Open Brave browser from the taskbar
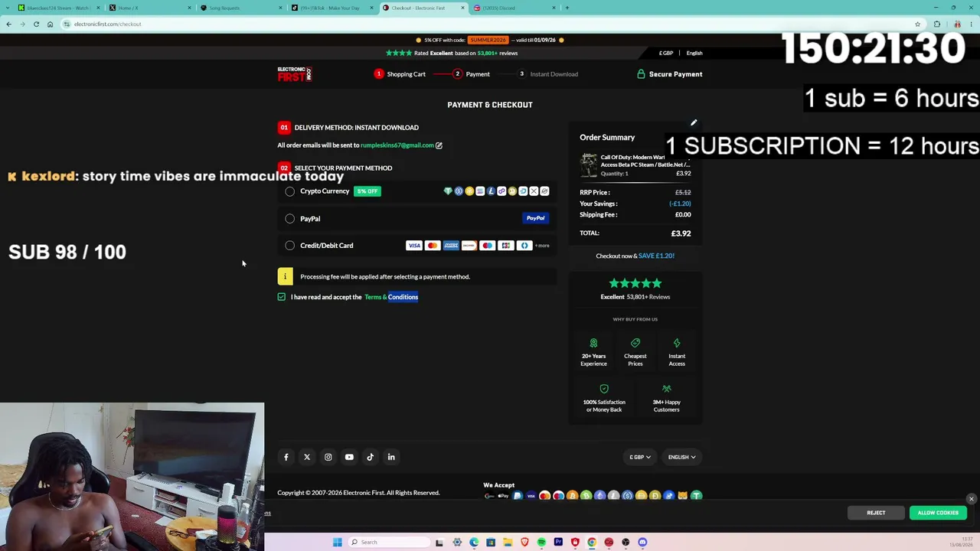The image size is (980, 551). (x=524, y=543)
